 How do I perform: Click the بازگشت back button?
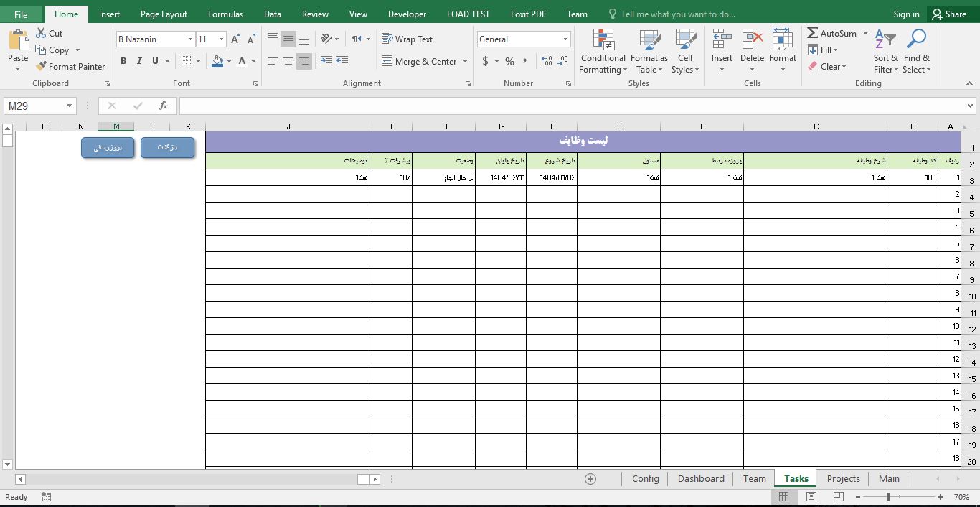(167, 148)
